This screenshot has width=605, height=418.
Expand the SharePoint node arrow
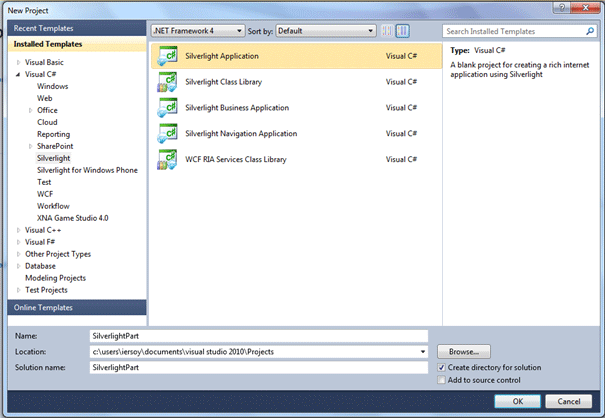pos(30,146)
